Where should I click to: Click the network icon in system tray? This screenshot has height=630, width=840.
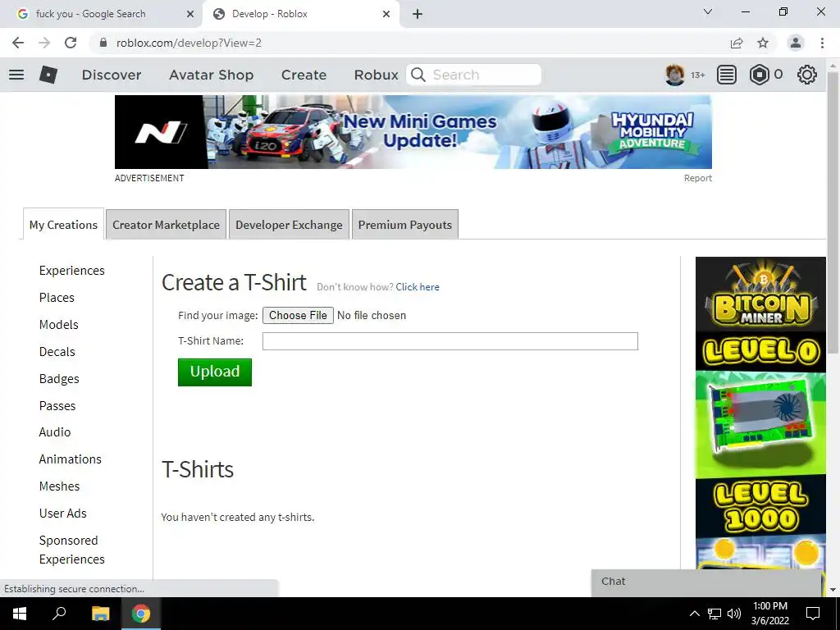coord(714,614)
